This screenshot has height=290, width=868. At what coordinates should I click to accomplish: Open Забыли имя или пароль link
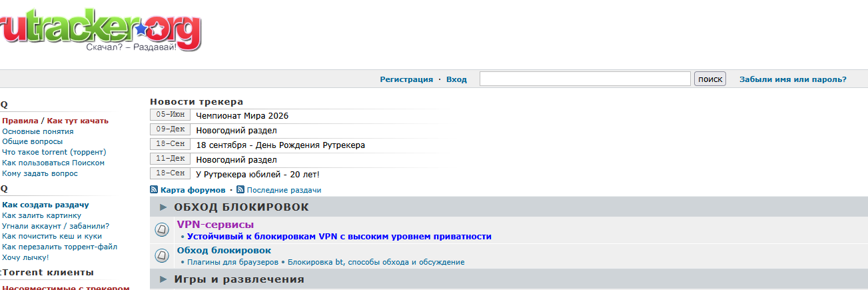(793, 79)
